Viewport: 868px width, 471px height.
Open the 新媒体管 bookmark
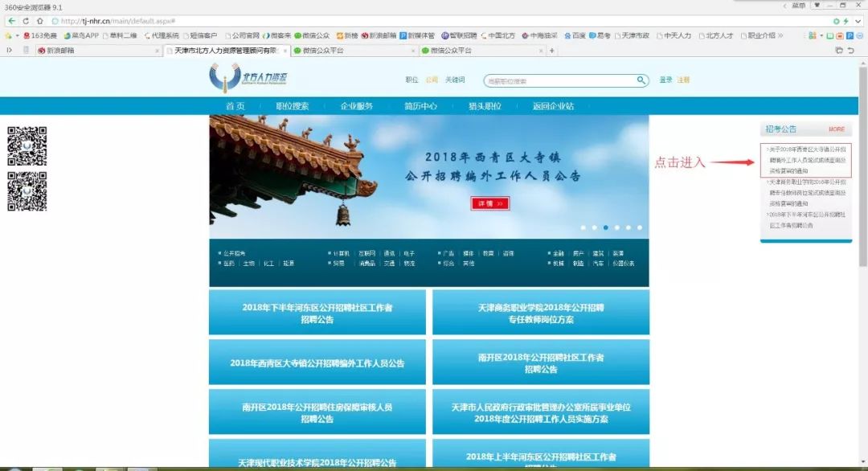[x=417, y=35]
